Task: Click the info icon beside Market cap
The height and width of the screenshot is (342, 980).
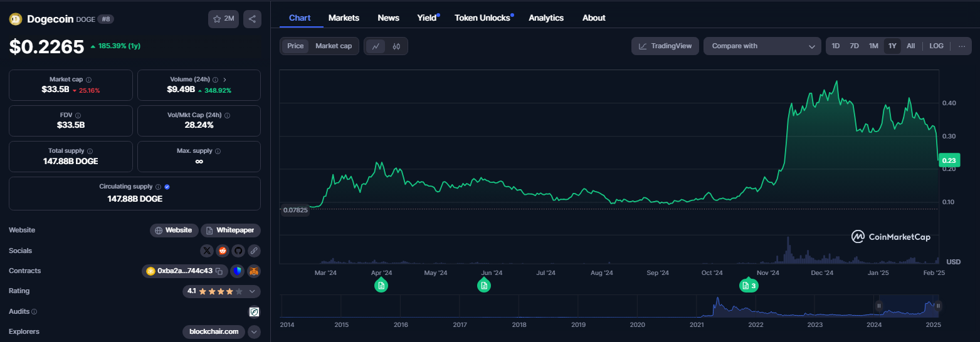Action: [x=88, y=80]
